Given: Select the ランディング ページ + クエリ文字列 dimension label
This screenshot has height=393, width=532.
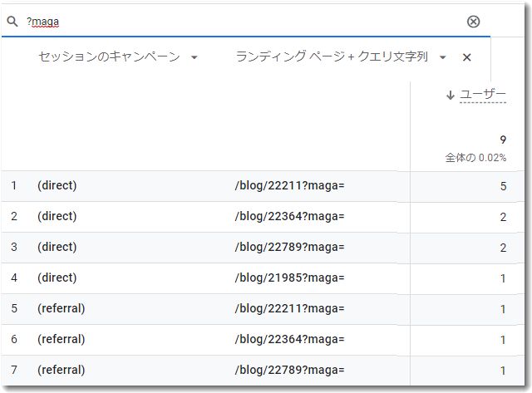Looking at the screenshot, I should click(332, 56).
